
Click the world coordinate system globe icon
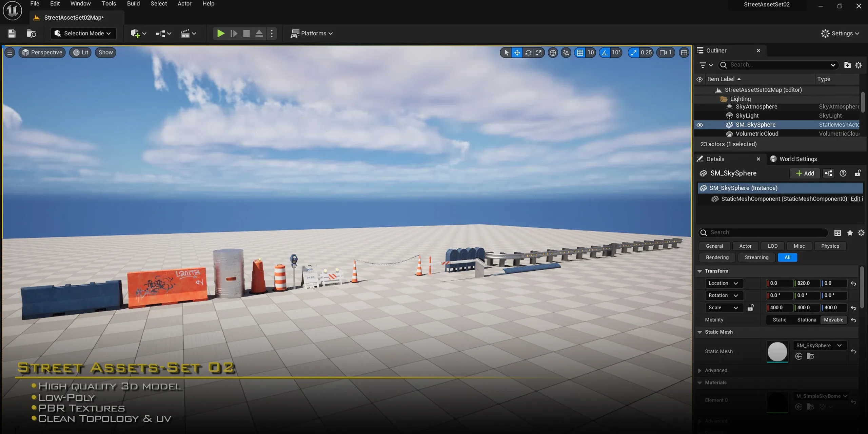click(553, 53)
